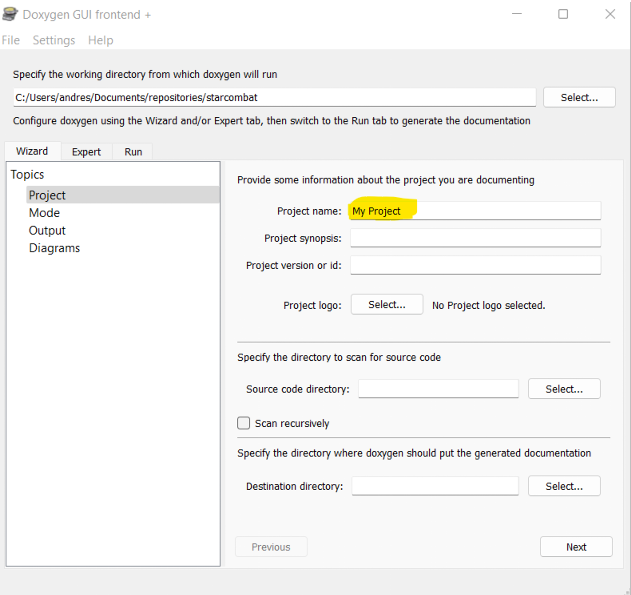This screenshot has height=595, width=631.
Task: Select the Diagrams topic
Action: [x=54, y=248]
